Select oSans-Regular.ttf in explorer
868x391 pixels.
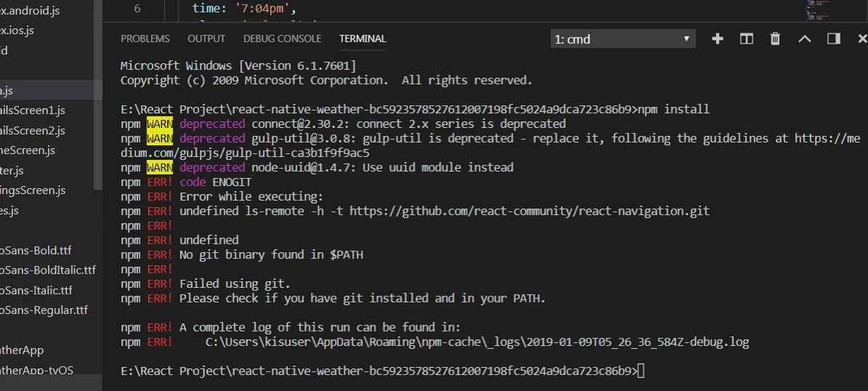[44, 310]
